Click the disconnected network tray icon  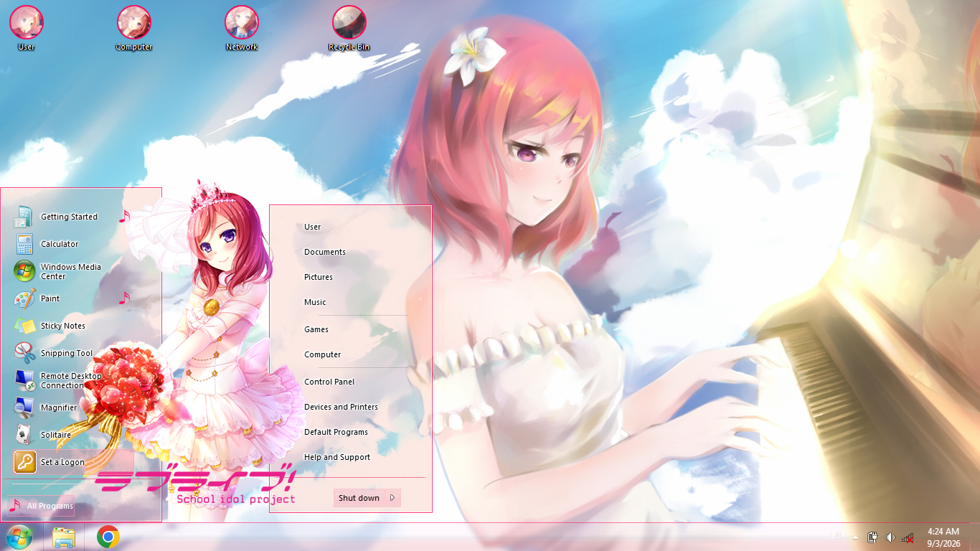908,537
